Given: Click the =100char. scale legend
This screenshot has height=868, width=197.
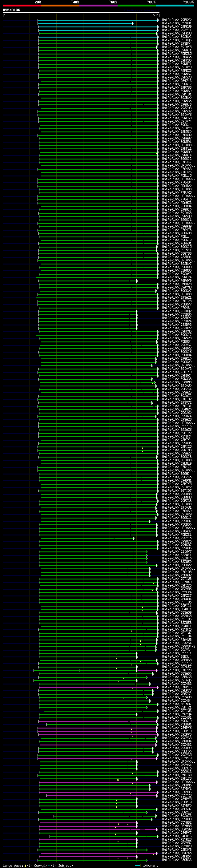Looking at the screenshot, I should click(146, 866).
